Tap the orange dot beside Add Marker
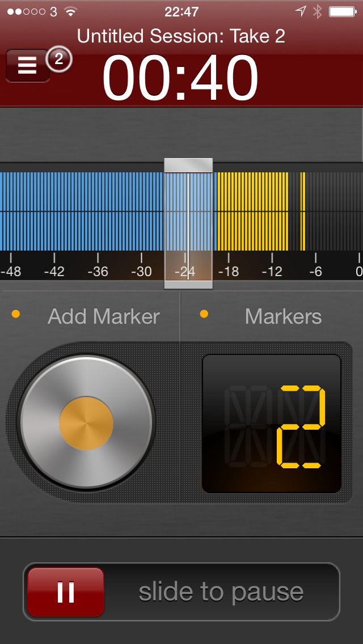The image size is (363, 644). (16, 314)
